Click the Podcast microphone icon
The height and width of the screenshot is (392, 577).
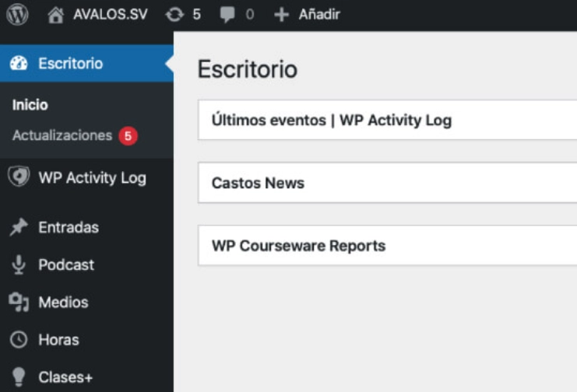(19, 264)
